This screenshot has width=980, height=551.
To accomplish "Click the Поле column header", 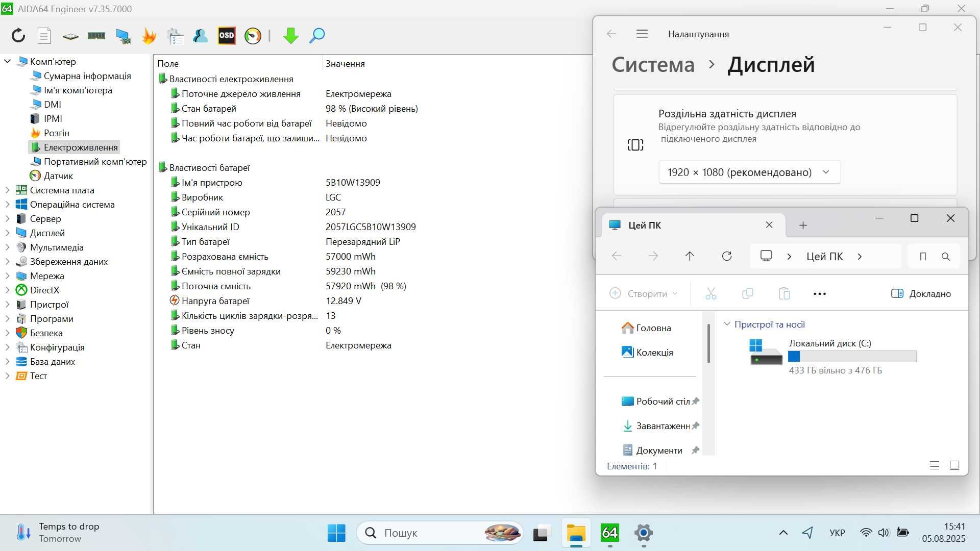I will point(168,63).
